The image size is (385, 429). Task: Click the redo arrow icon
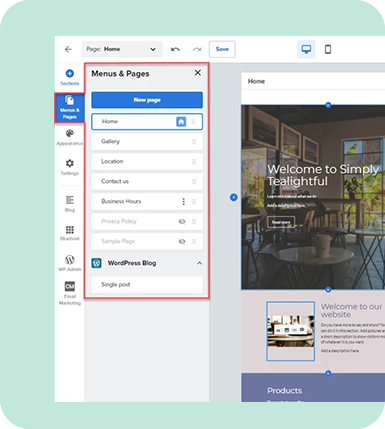pyautogui.click(x=197, y=49)
